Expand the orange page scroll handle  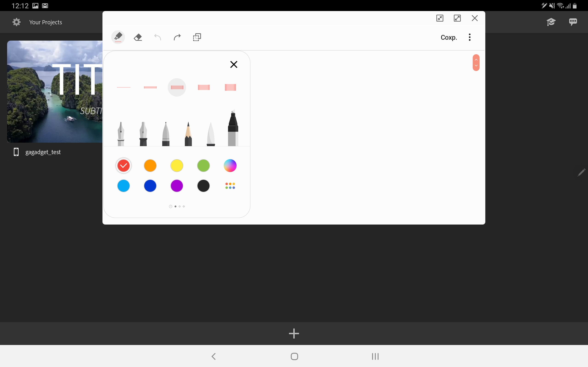[x=476, y=63]
